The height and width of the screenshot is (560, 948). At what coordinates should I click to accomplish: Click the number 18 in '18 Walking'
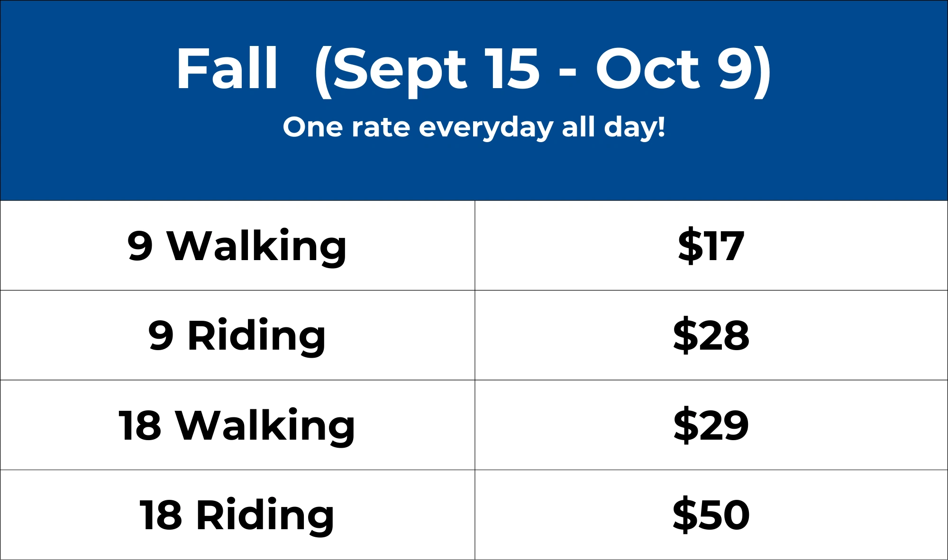140,425
